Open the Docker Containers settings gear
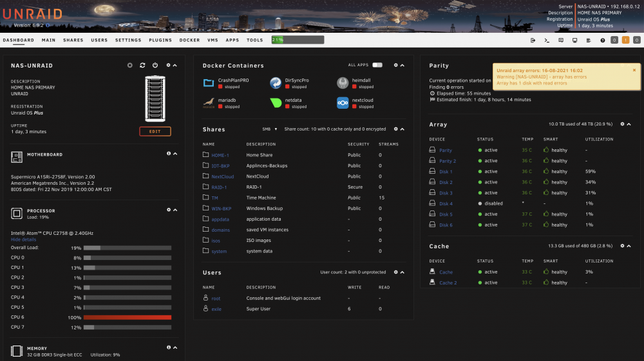Image resolution: width=644 pixels, height=361 pixels. [396, 65]
